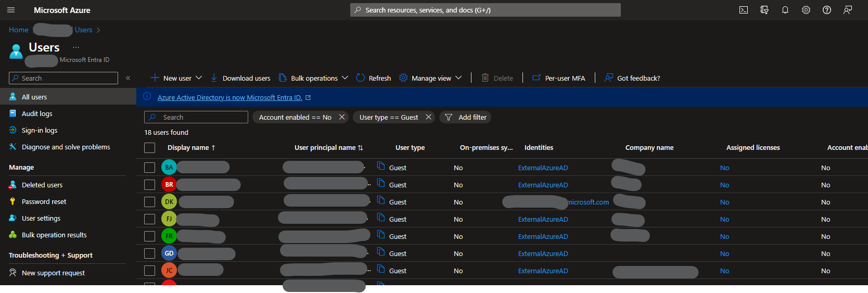Image resolution: width=868 pixels, height=293 pixels.
Task: Click the GD user avatar
Action: pos(169,253)
